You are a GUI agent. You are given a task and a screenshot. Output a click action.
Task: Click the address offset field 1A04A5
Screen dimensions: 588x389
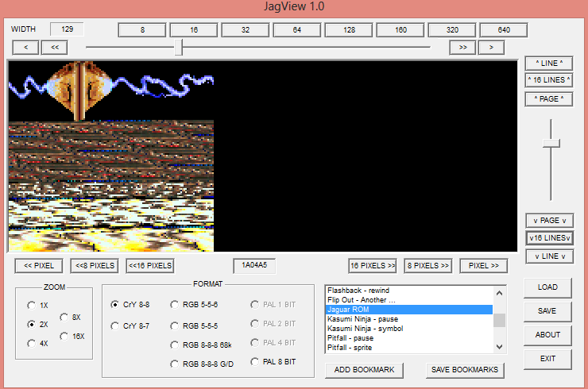tap(255, 266)
